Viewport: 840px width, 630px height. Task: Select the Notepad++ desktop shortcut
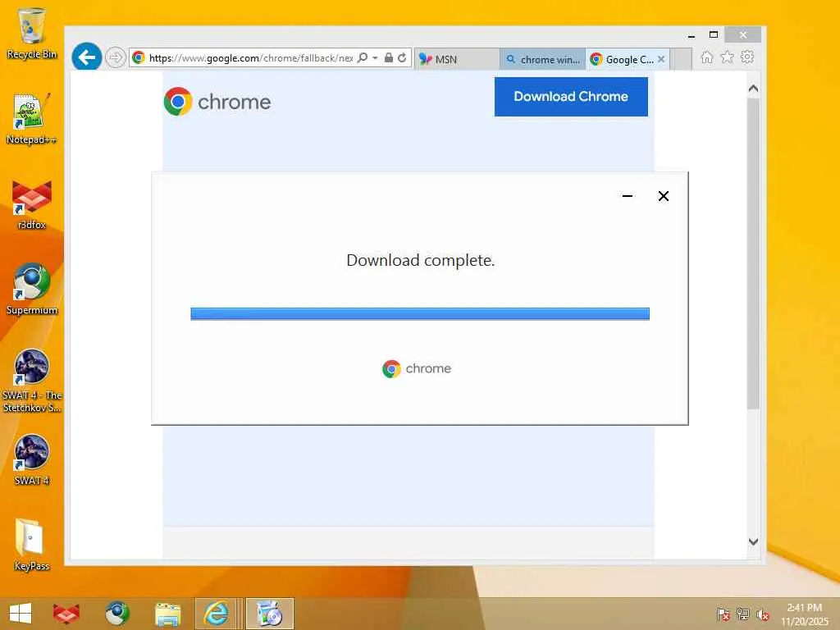(x=31, y=118)
